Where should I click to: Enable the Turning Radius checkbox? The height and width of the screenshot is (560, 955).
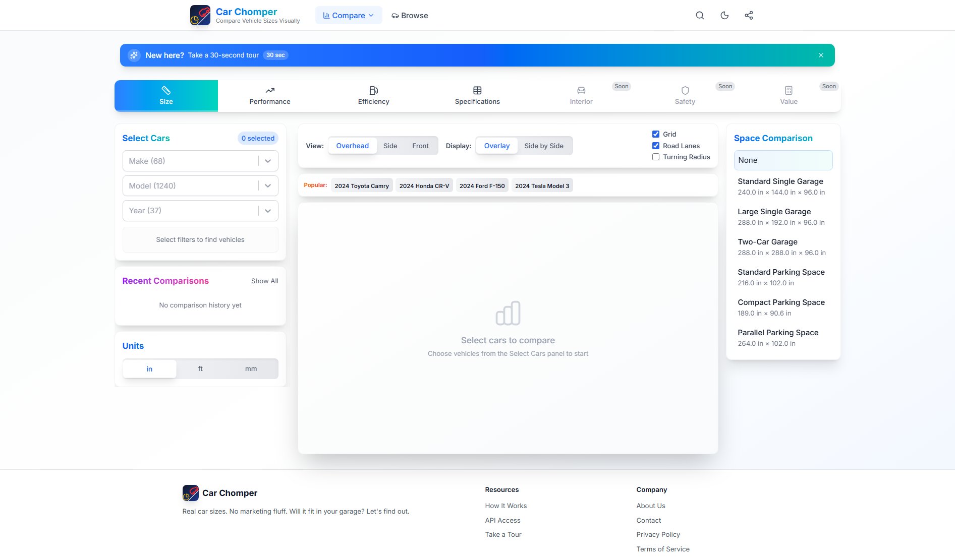(656, 157)
